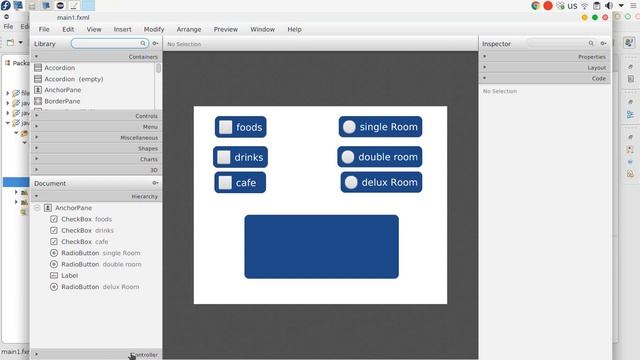640x360 pixels.
Task: Click the CheckBox cafe icon in Hierarchy
Action: (54, 242)
